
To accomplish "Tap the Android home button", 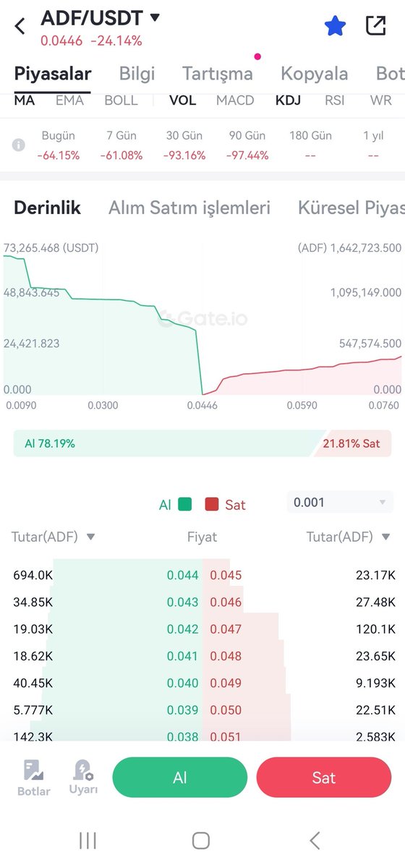I will click(x=201, y=841).
